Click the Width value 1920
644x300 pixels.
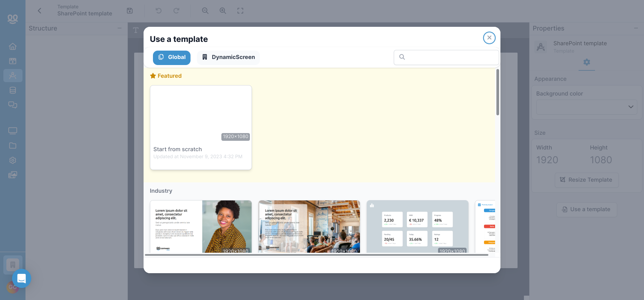click(x=547, y=160)
